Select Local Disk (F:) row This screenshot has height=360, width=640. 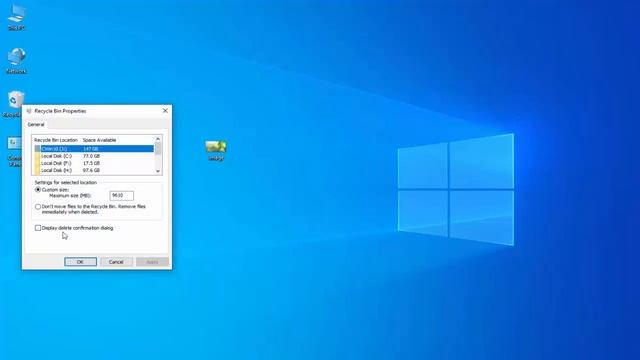(94, 163)
